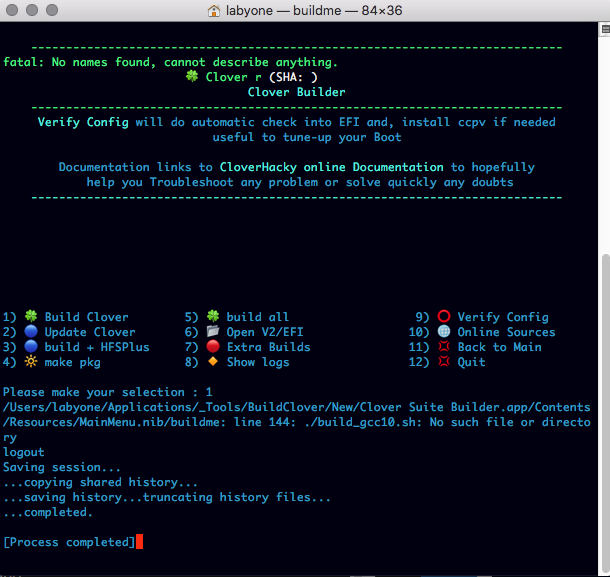Click the '...completed.' line

click(x=48, y=512)
